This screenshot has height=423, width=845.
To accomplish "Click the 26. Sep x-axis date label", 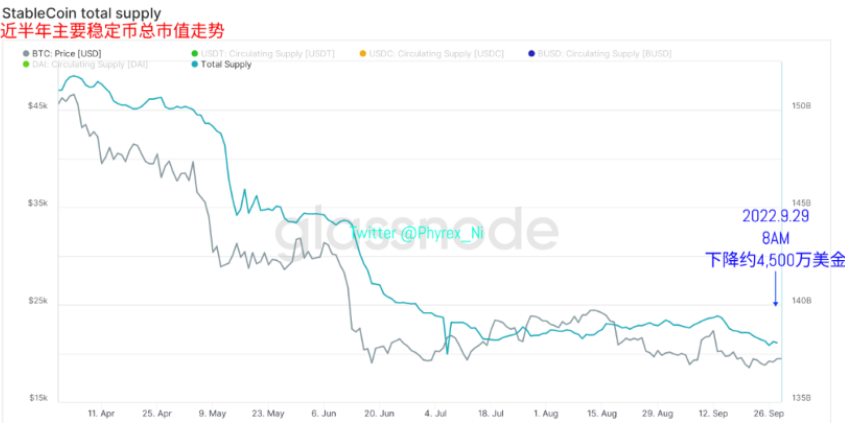I will tap(769, 413).
